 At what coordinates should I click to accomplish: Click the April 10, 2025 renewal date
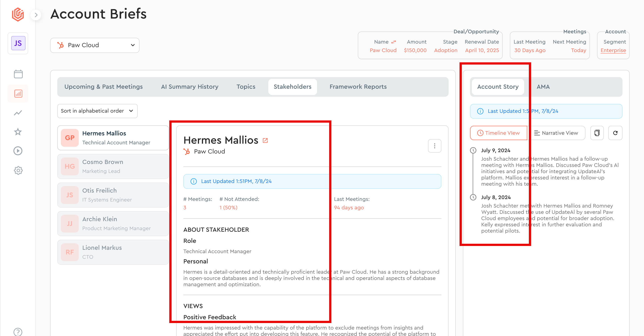coord(482,50)
